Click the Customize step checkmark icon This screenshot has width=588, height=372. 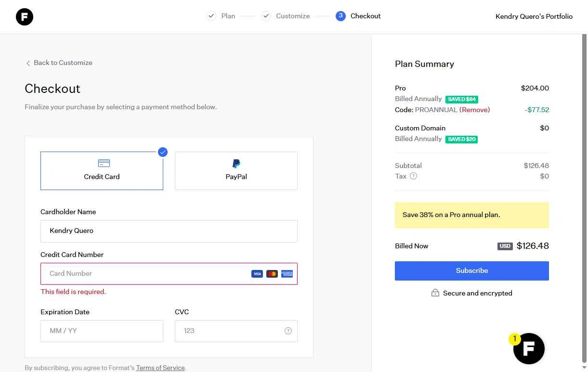[x=266, y=16]
